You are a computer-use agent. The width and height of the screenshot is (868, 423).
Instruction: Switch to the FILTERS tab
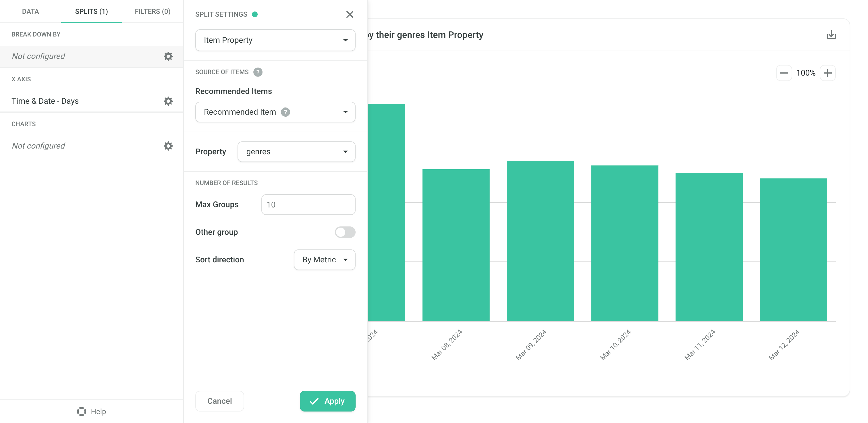[152, 11]
